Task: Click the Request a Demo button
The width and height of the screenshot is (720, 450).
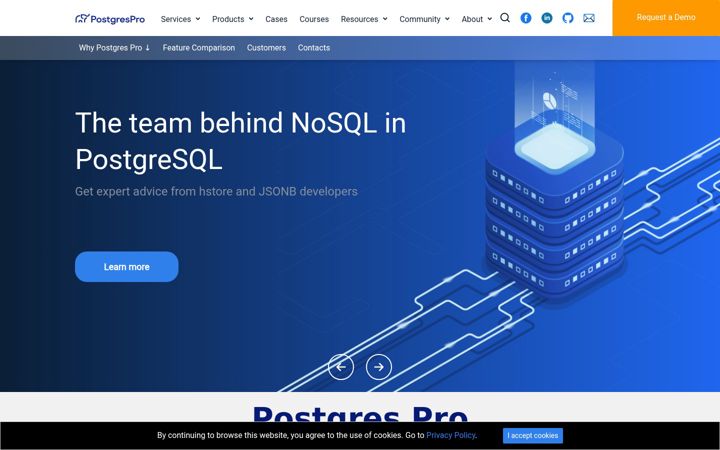Action: [666, 17]
